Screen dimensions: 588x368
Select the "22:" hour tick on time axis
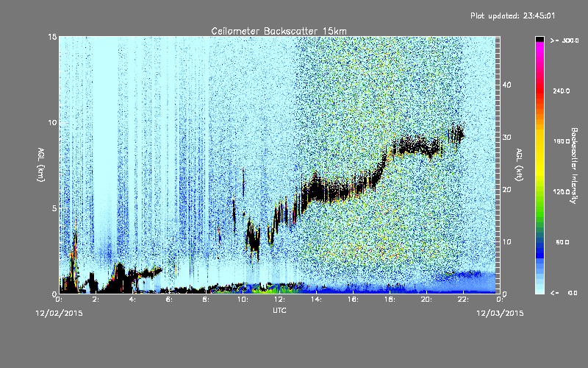464,300
